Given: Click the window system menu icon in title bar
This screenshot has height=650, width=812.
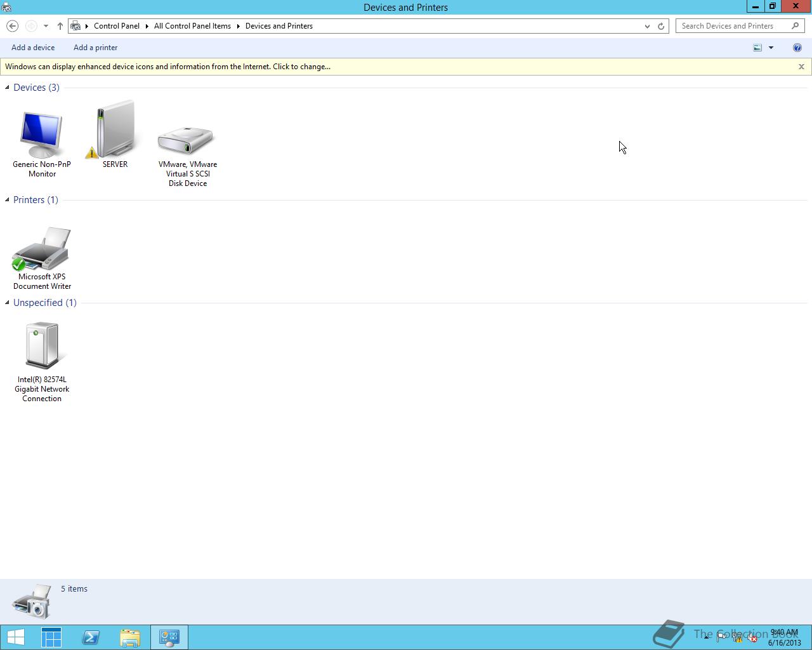Looking at the screenshot, I should click(x=6, y=7).
